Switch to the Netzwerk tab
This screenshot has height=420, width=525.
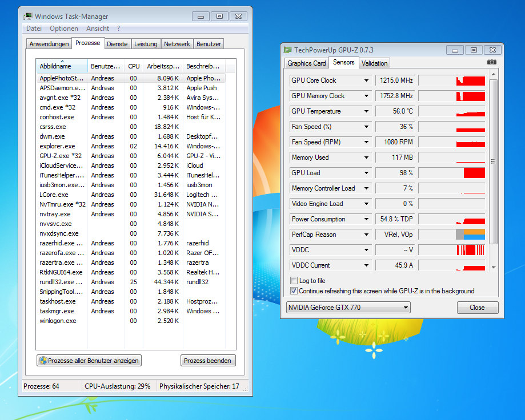point(177,44)
